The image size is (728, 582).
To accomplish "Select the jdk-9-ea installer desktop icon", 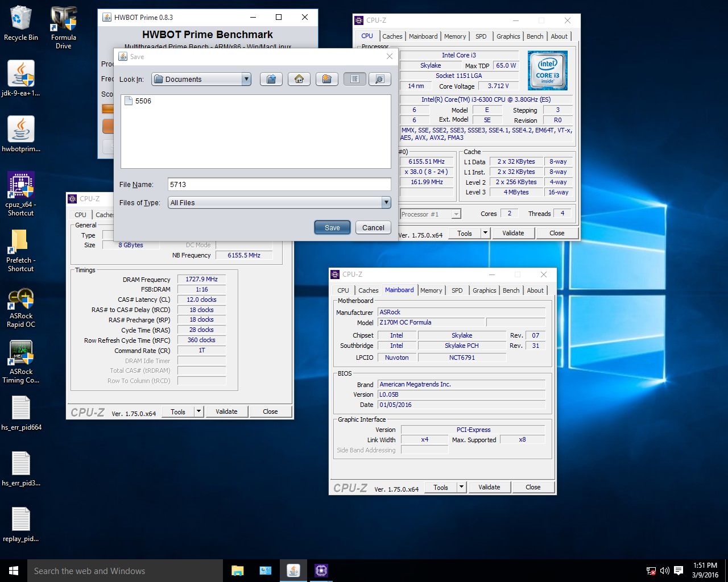I will 21,78.
